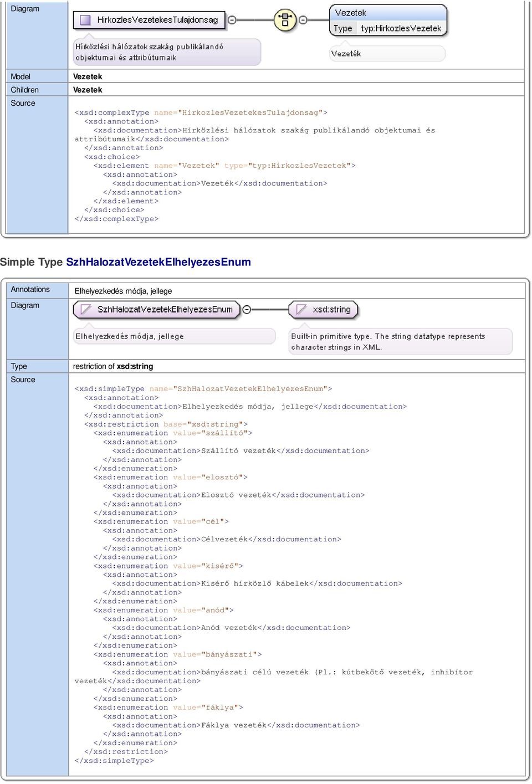The height and width of the screenshot is (784, 532).
Task: Click the HirkozlesVezetekesTulajdonsag diagram box label
Action: pyautogui.click(x=157, y=20)
